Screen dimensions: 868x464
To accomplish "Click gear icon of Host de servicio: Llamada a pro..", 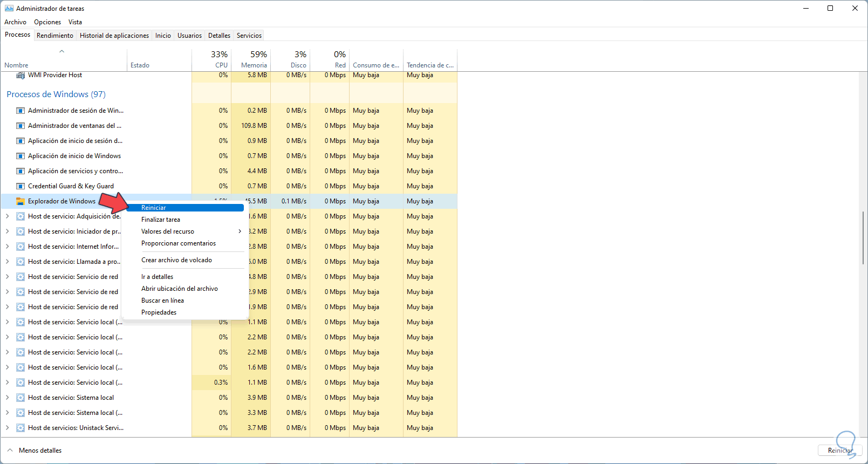I will coord(20,262).
